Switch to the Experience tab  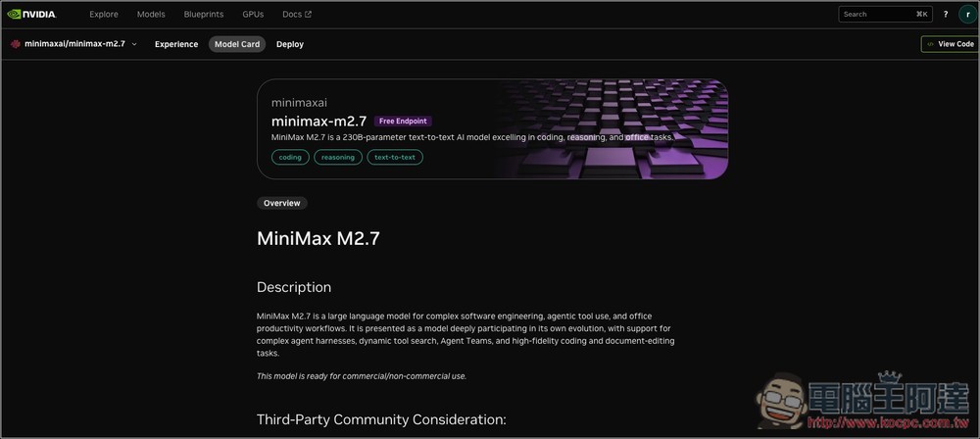point(176,44)
